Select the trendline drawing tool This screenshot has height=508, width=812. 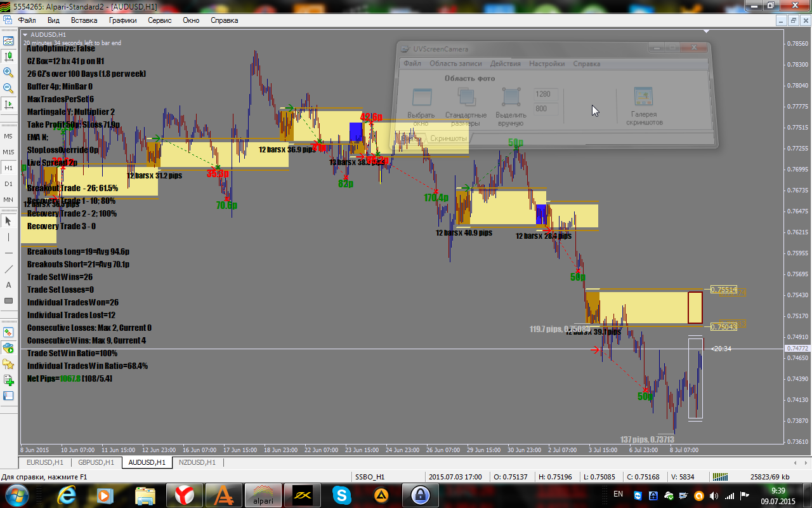(x=8, y=269)
